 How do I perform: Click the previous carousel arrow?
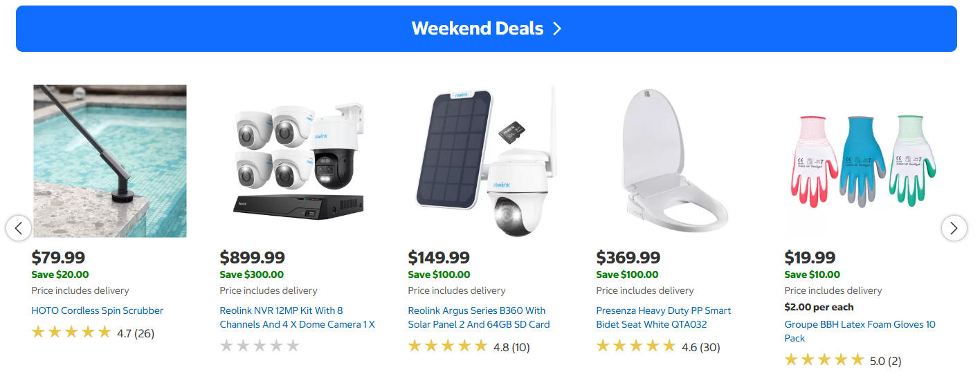(19, 227)
